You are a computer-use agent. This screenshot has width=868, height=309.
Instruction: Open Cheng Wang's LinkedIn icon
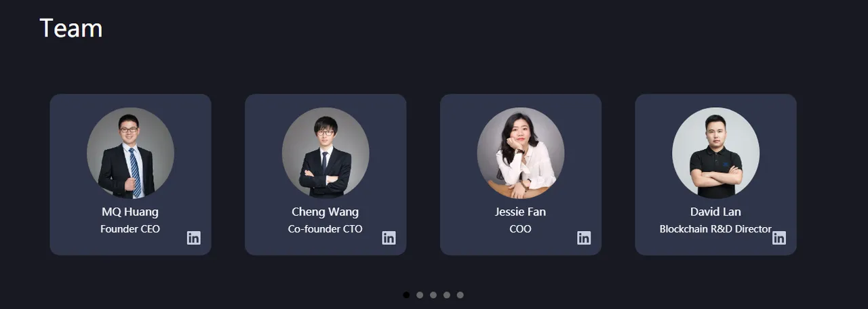tap(389, 238)
